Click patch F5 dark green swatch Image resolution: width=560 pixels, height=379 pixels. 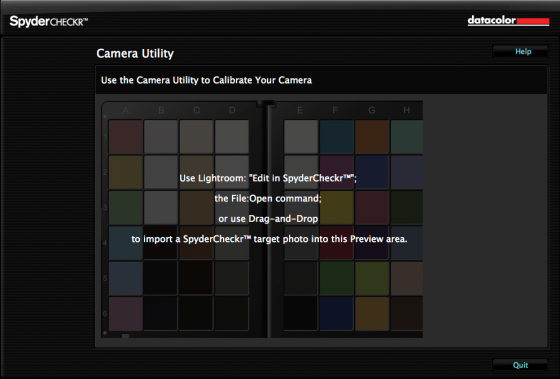coord(336,278)
